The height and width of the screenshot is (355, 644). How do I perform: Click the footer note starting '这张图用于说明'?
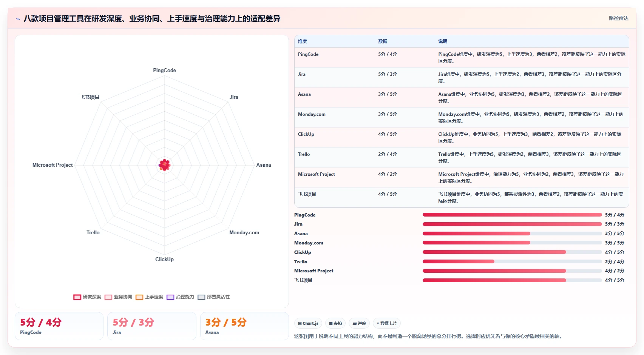click(x=429, y=336)
